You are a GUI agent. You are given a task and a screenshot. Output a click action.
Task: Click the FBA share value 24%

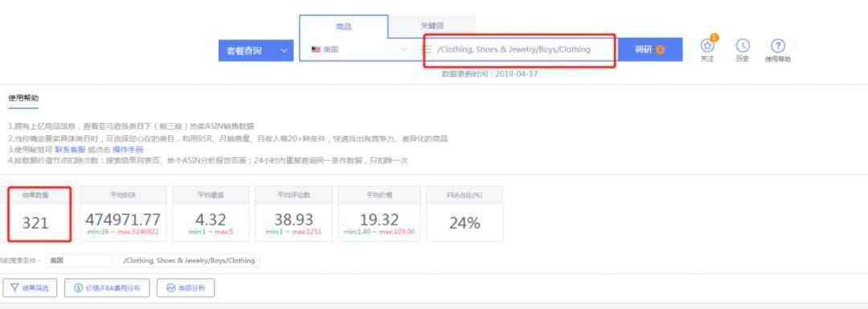[465, 223]
